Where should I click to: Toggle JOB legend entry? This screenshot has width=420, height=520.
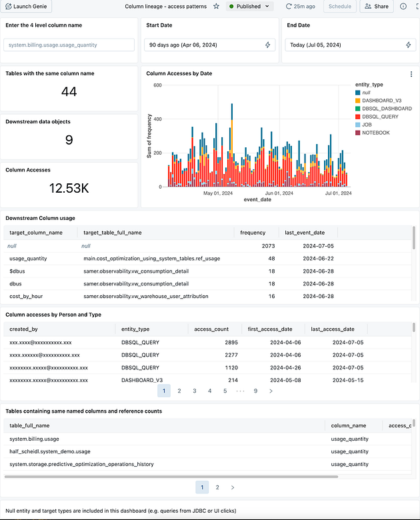[x=363, y=125]
